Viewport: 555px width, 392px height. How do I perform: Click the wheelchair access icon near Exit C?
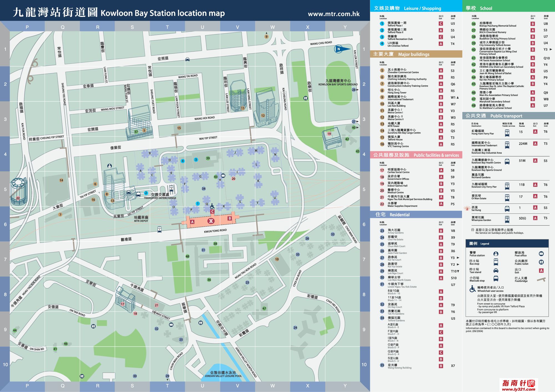212,206
